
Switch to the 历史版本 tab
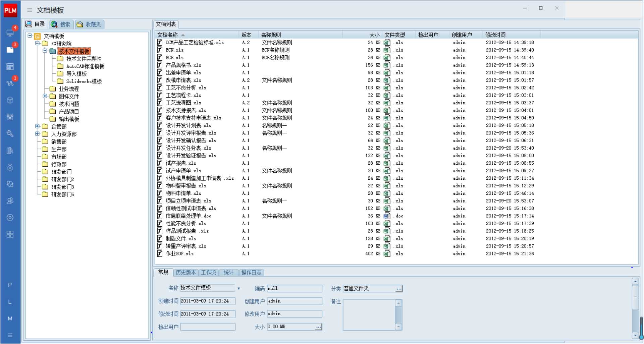(x=185, y=273)
